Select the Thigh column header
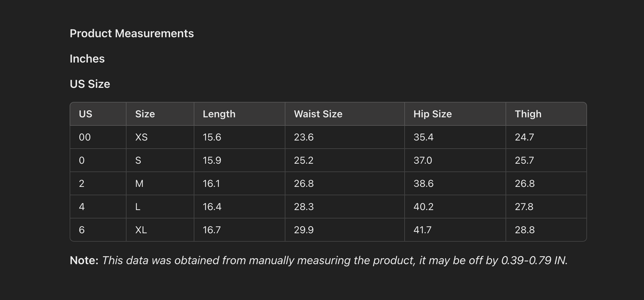This screenshot has width=644, height=300. pos(528,114)
